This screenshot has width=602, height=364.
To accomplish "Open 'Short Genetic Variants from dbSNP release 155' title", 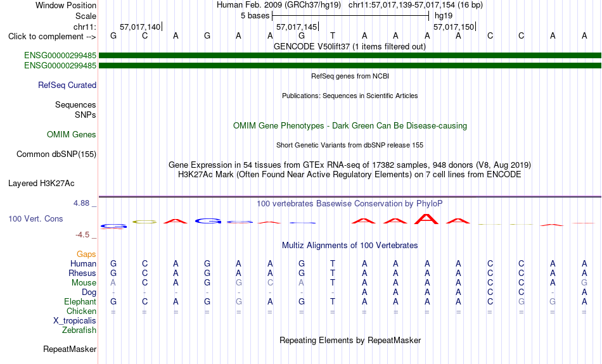I will click(x=350, y=146).
